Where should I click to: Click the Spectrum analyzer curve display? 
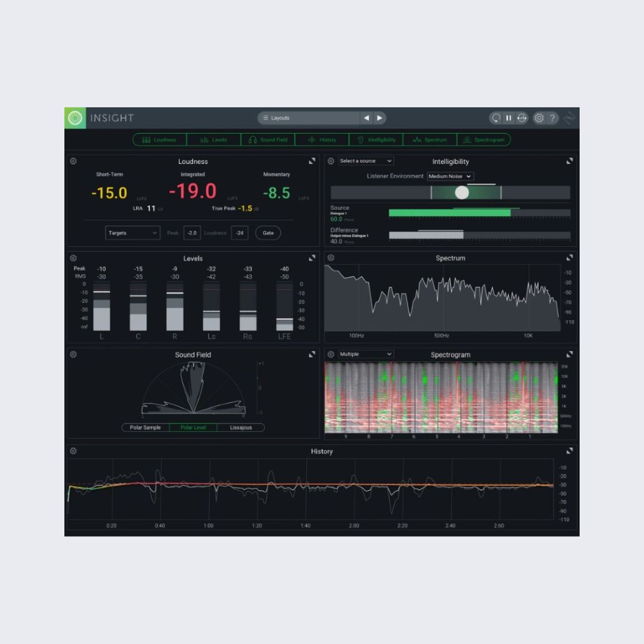[x=442, y=298]
